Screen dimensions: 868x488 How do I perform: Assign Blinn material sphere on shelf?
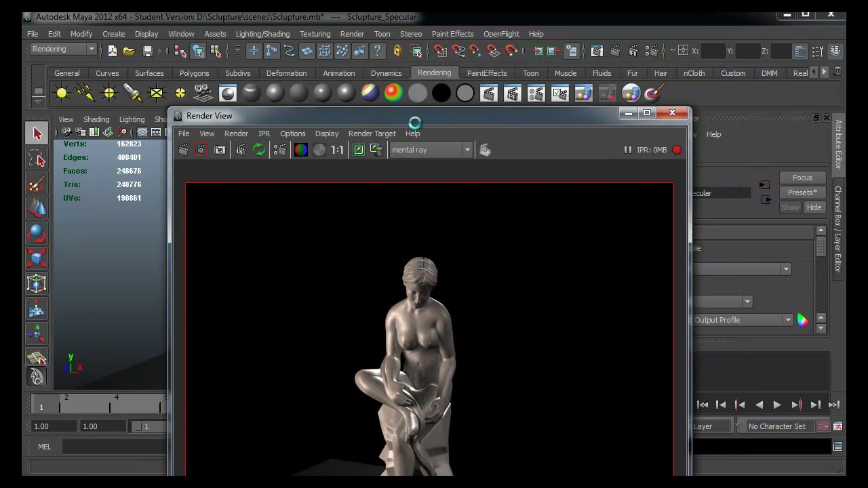[x=275, y=93]
